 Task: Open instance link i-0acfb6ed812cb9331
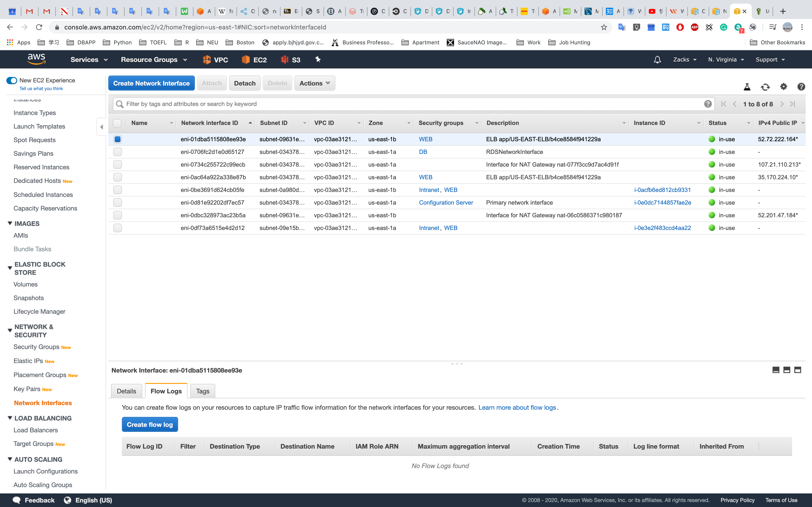click(x=662, y=190)
